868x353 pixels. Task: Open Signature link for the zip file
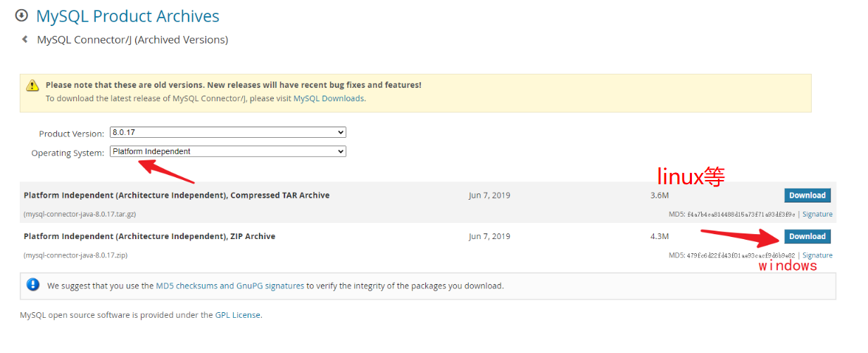coord(817,255)
